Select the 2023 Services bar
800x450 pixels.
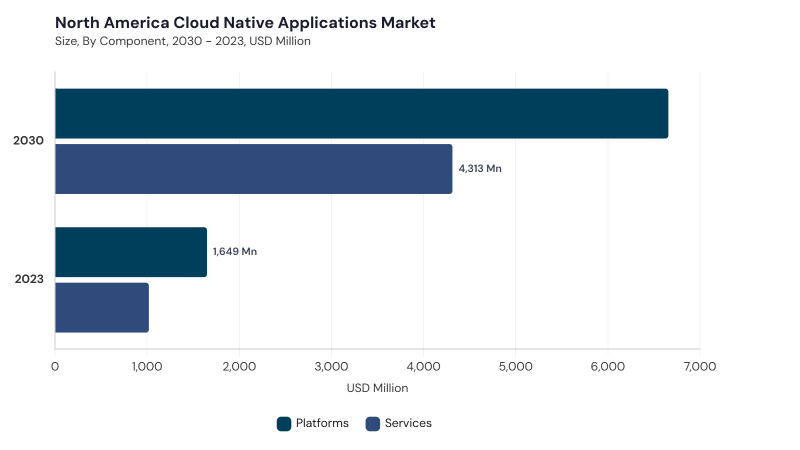[x=102, y=308]
